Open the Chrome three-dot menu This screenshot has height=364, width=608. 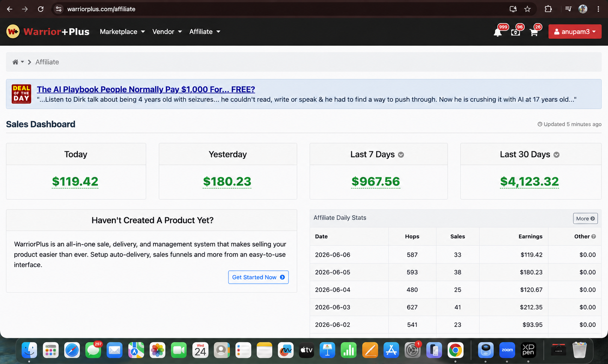pyautogui.click(x=598, y=9)
